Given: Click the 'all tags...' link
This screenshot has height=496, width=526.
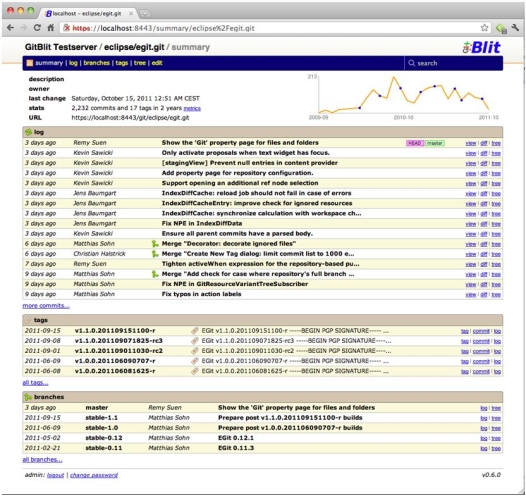Looking at the screenshot, I should tap(35, 383).
